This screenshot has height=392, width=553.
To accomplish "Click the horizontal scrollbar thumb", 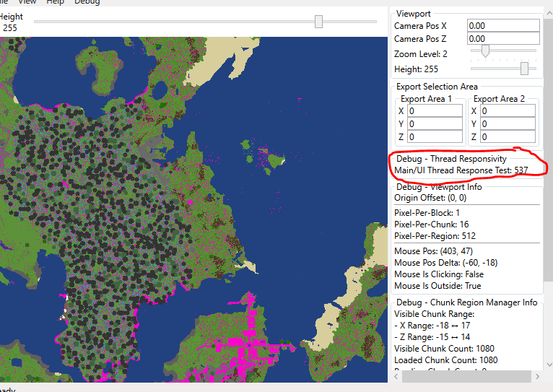I will 466,377.
